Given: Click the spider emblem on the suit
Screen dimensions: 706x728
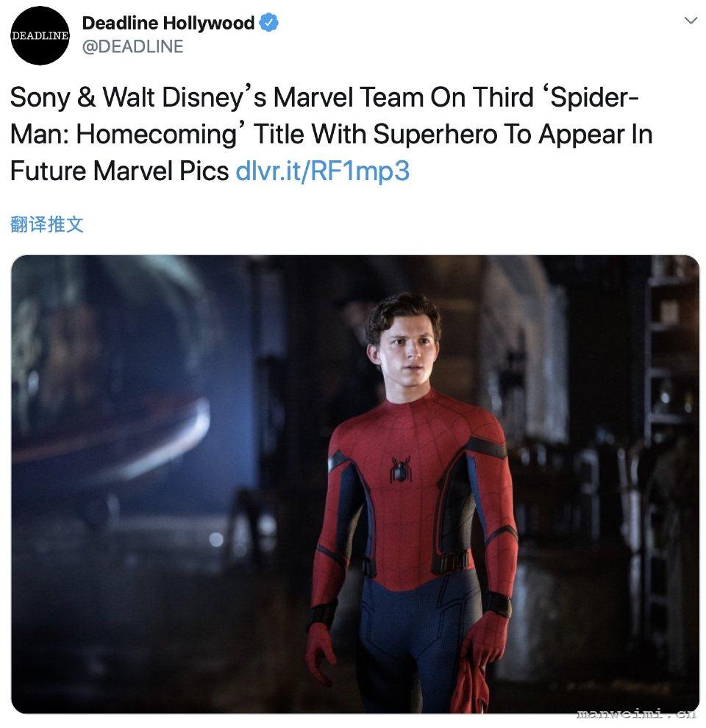Looking at the screenshot, I should point(400,469).
